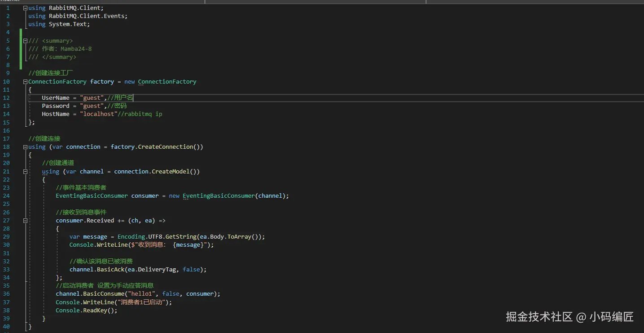Click the HostName property

[56, 114]
